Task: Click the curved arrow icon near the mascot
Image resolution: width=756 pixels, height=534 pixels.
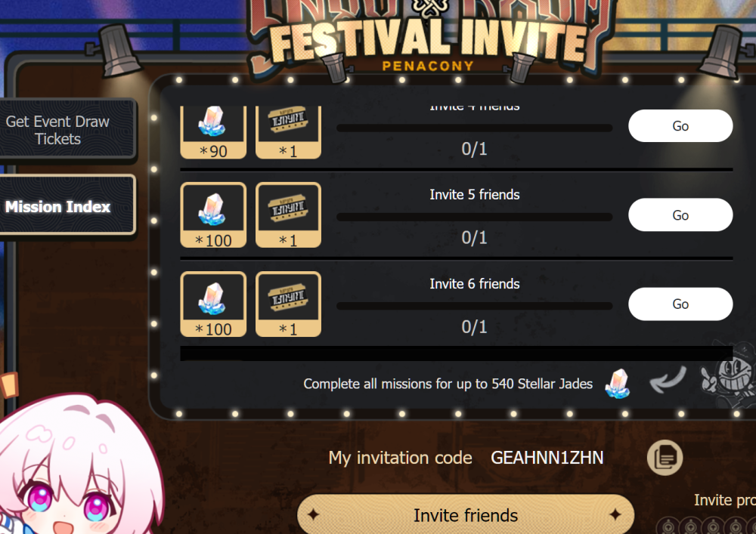Action: (x=668, y=379)
